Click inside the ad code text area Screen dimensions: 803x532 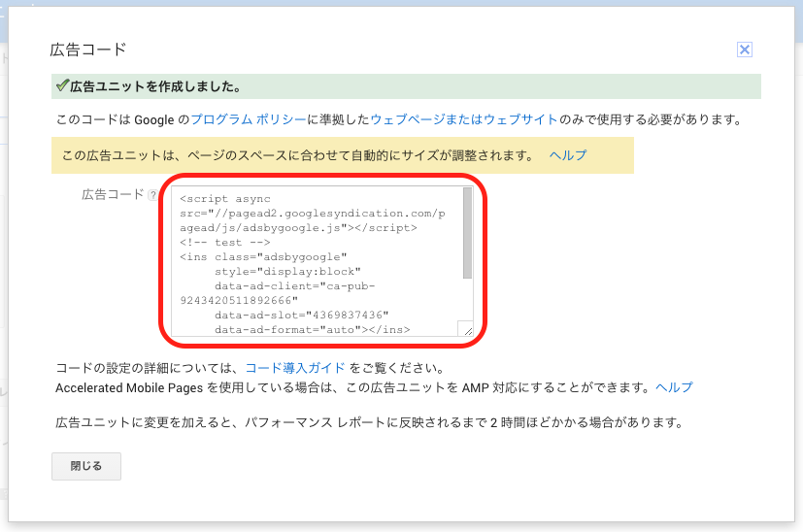coord(322,261)
